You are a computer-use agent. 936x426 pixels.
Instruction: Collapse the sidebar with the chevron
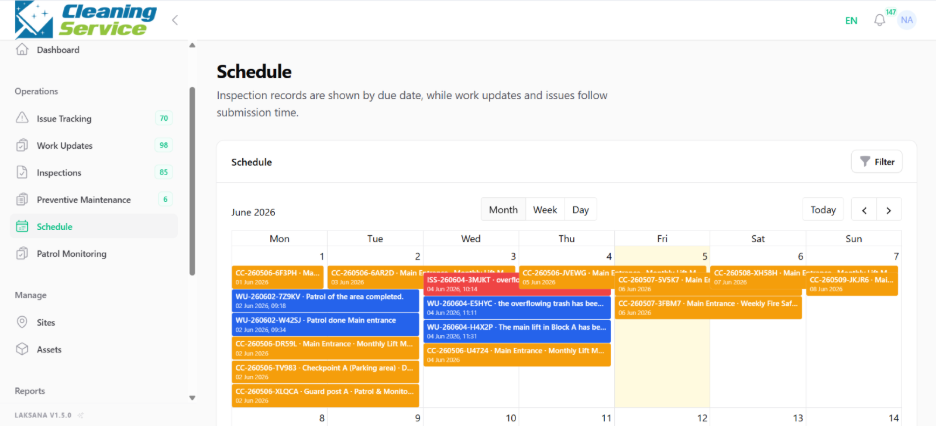click(175, 20)
